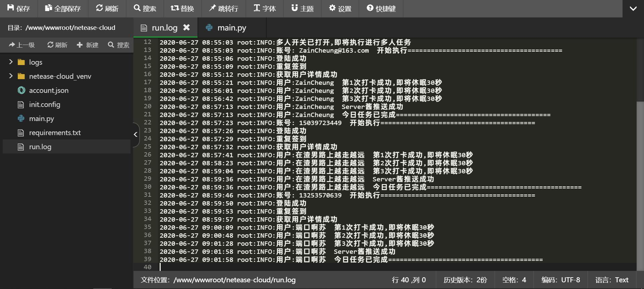Open Search (搜索) from top toolbar
Screen dimensions: 644x289
coord(145,8)
